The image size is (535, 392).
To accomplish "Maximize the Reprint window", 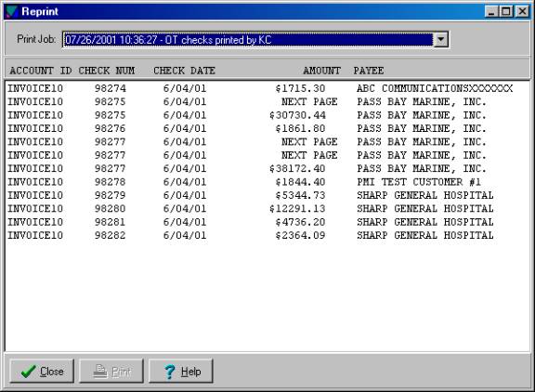I will coord(506,11).
